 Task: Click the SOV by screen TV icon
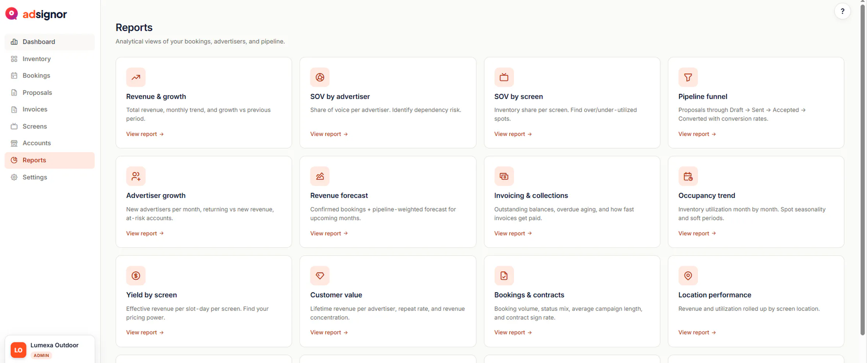[x=504, y=77]
